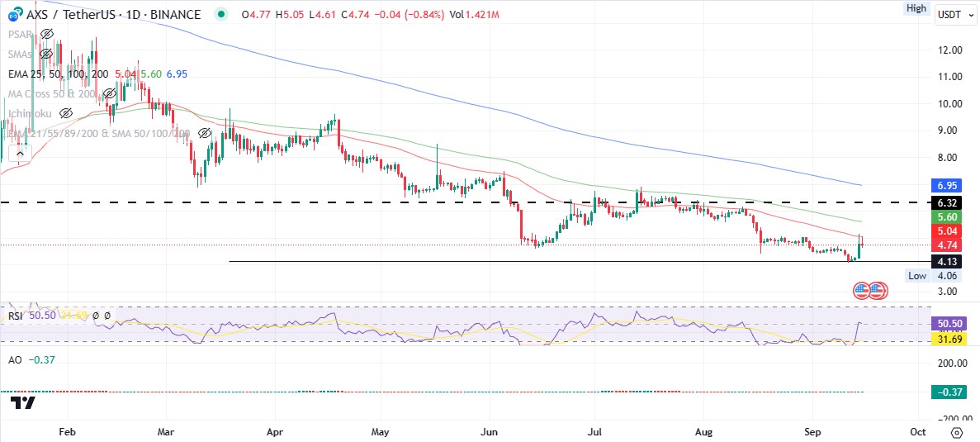Open chart settings gear icon
980x442 pixels.
(956, 433)
